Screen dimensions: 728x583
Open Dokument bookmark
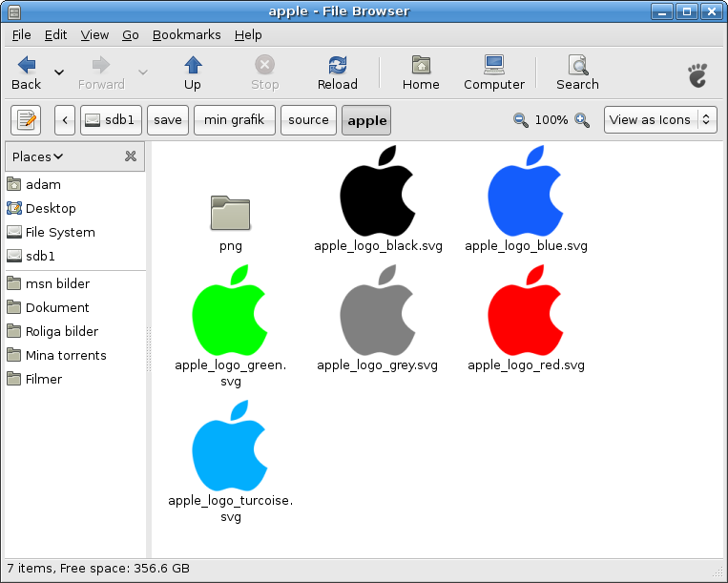tap(75, 308)
